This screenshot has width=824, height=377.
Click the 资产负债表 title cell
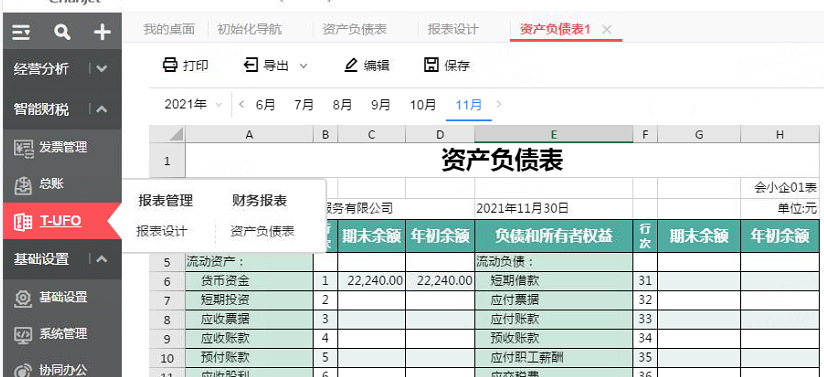pyautogui.click(x=502, y=160)
